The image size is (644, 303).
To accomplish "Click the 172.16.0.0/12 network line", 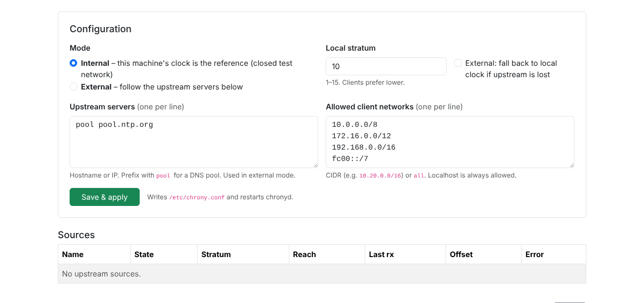I will [361, 136].
